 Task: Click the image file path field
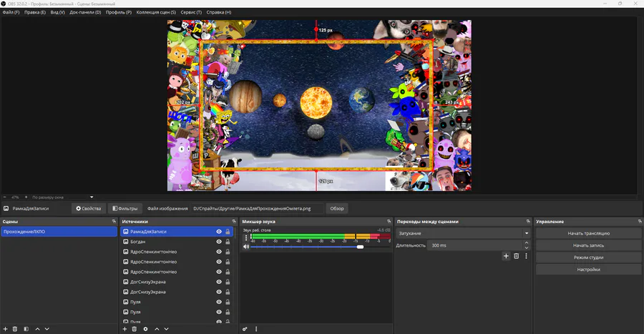coord(258,208)
